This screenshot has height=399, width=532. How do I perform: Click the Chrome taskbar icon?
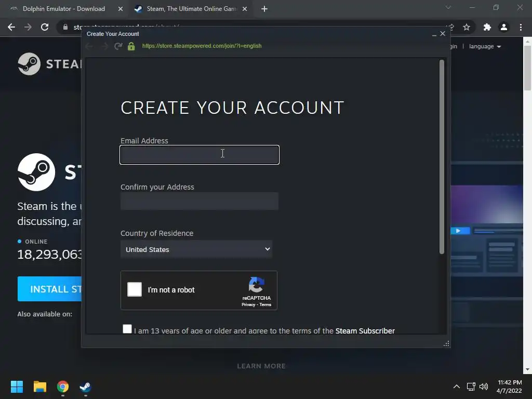pyautogui.click(x=63, y=387)
